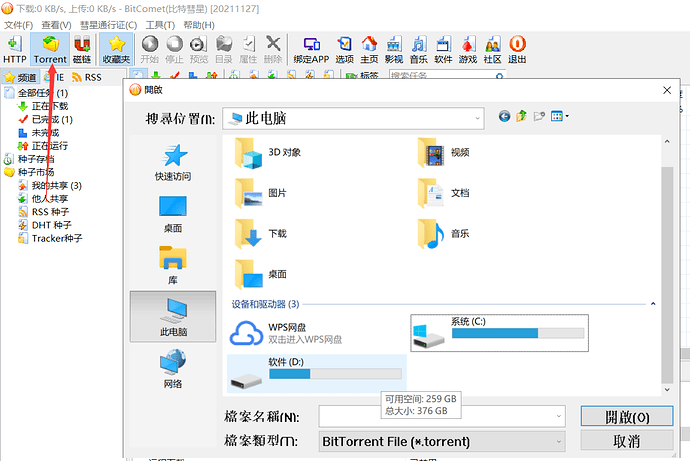Select the System (C:) drive
690x461 pixels.
pos(499,333)
